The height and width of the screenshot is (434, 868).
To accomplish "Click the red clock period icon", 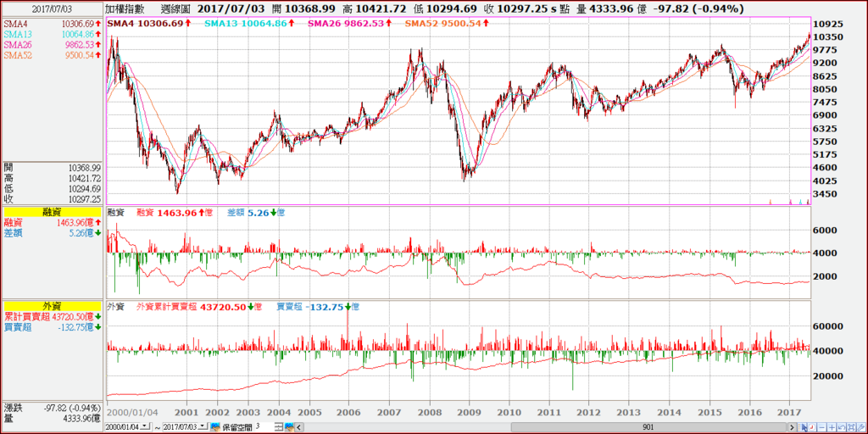I will pos(812,427).
